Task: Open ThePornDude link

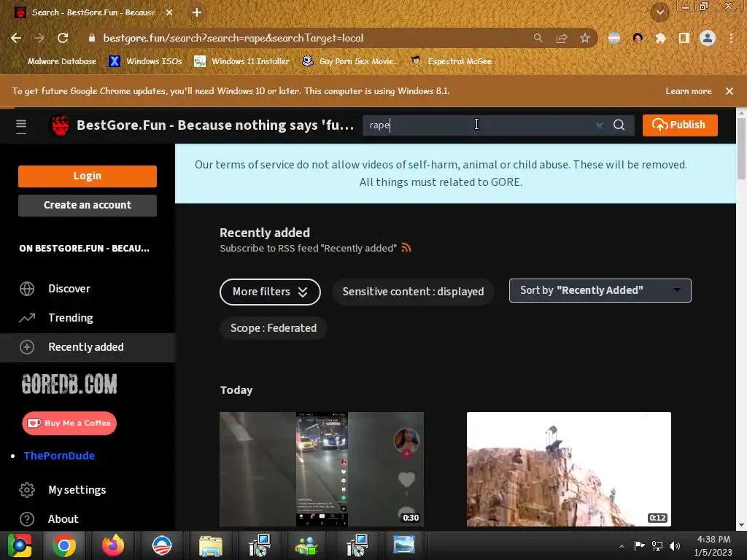Action: pyautogui.click(x=59, y=456)
